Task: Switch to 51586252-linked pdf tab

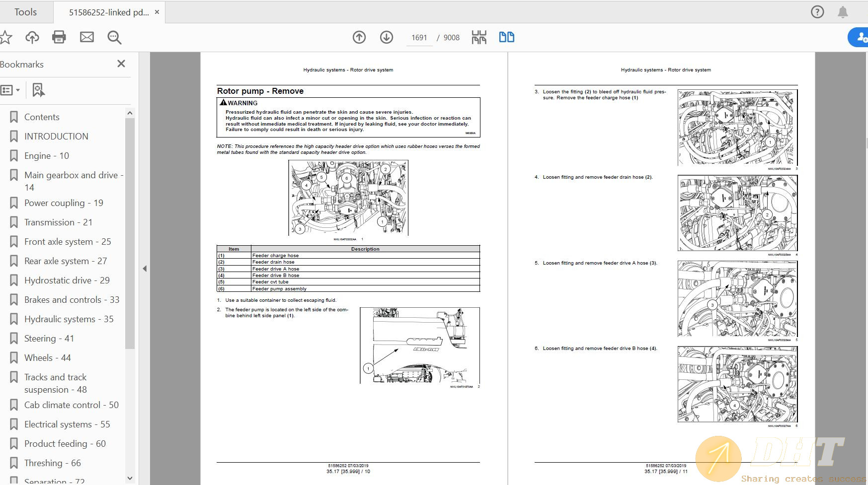Action: point(109,12)
